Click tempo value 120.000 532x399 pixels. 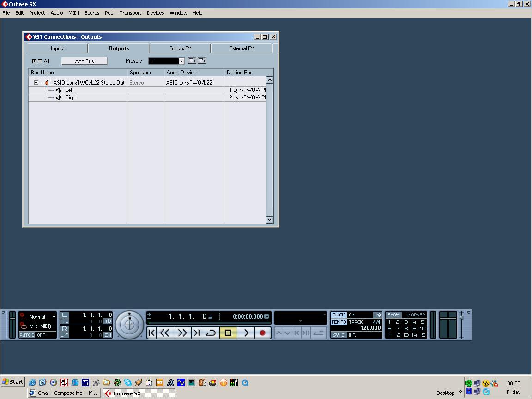point(370,328)
